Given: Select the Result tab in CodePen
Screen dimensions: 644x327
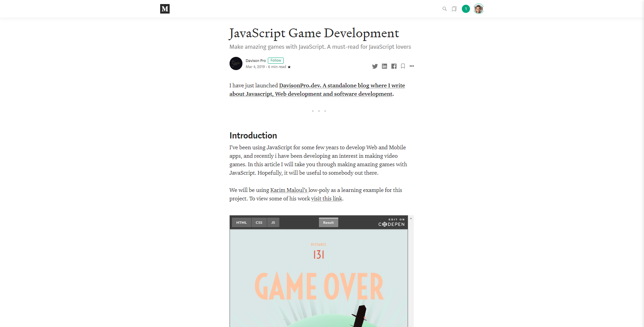Looking at the screenshot, I should tap(328, 222).
